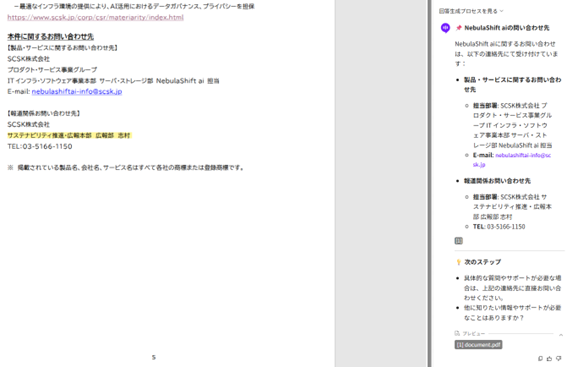The width and height of the screenshot is (567, 367).
Task: Click the lightbulb icon beside 次のステップ
Action: click(x=459, y=262)
